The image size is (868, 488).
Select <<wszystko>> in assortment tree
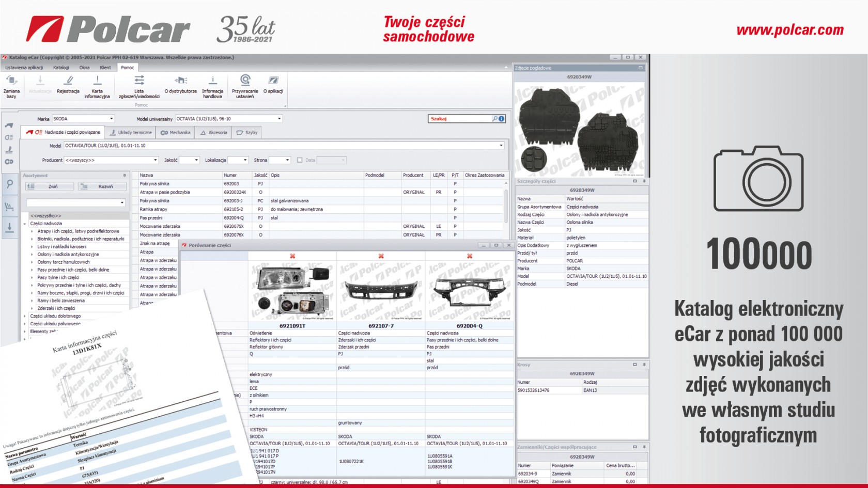click(45, 216)
